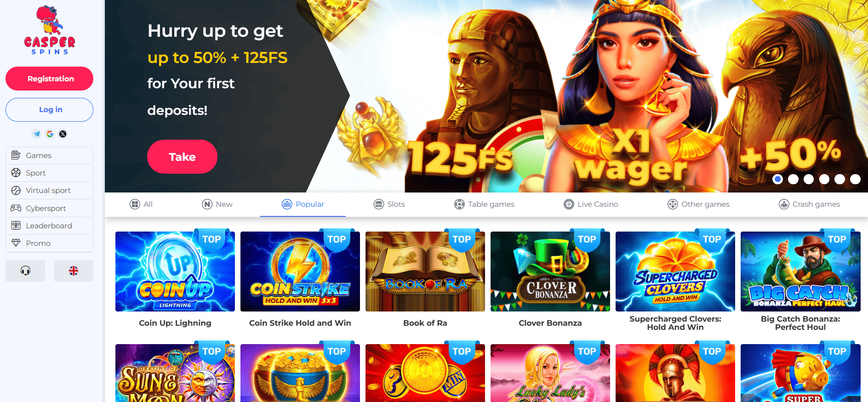Image resolution: width=868 pixels, height=402 pixels.
Task: Open Sport from the soccer ball icon
Action: point(16,173)
